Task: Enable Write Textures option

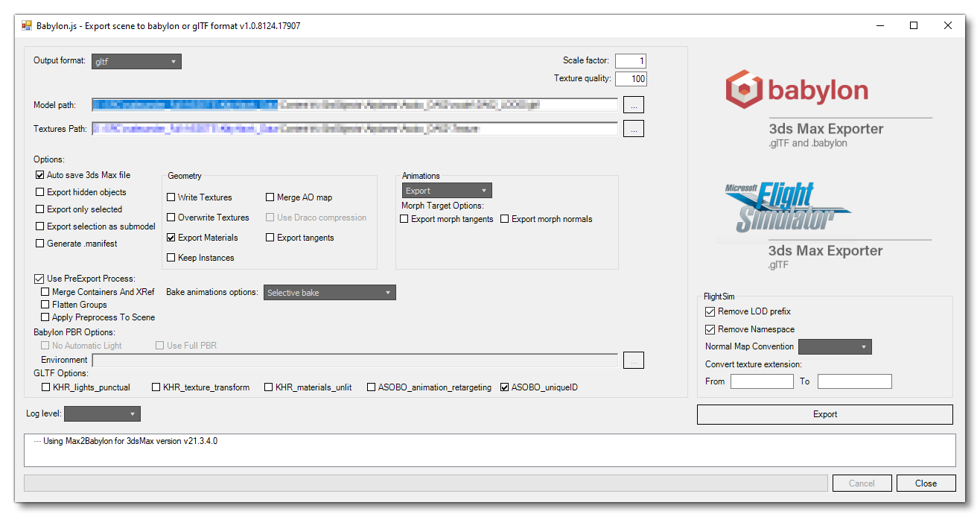Action: coord(172,197)
